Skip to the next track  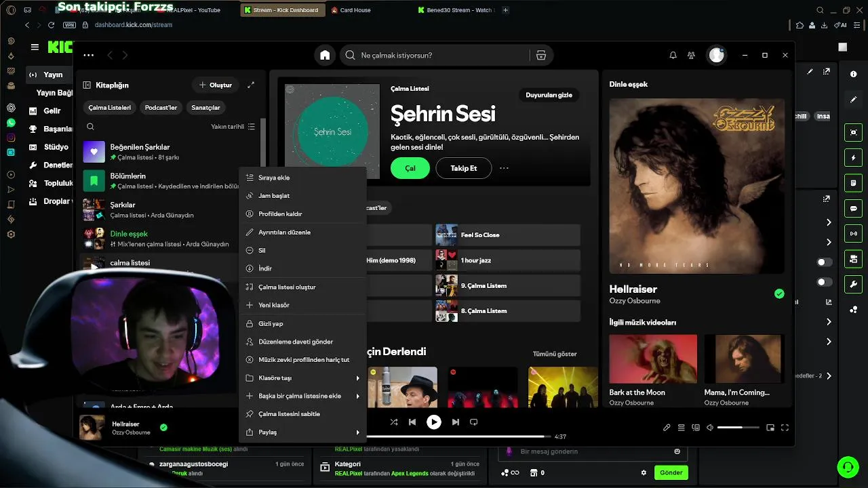tap(456, 422)
